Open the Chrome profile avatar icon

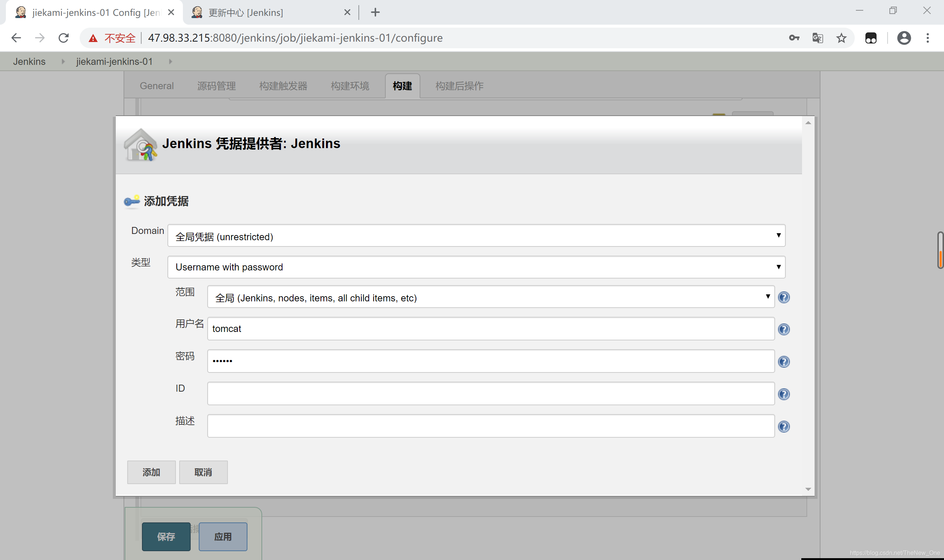point(904,38)
